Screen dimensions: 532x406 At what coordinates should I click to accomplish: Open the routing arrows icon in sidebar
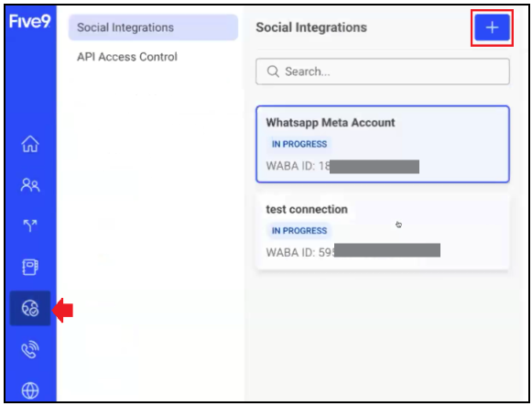[30, 225]
